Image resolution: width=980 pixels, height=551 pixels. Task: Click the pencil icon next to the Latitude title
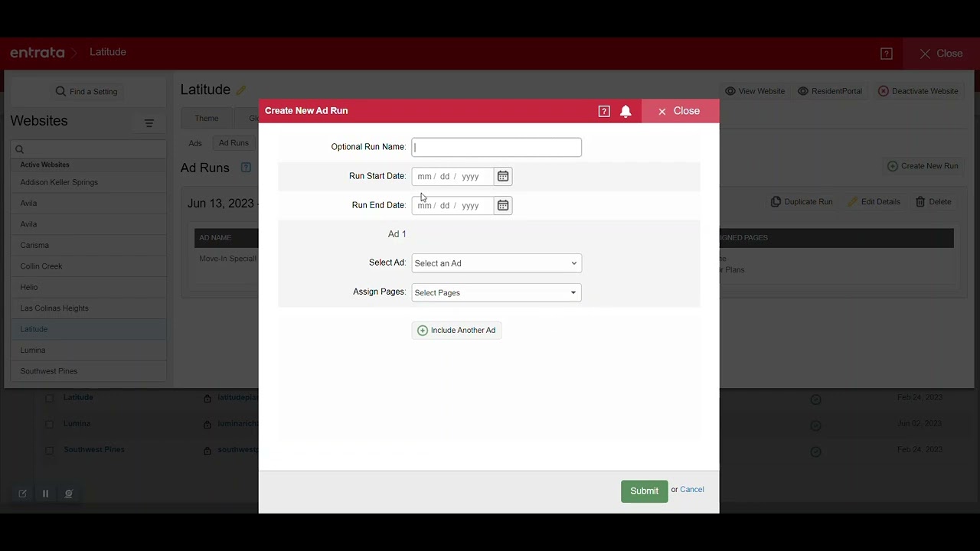(x=241, y=90)
